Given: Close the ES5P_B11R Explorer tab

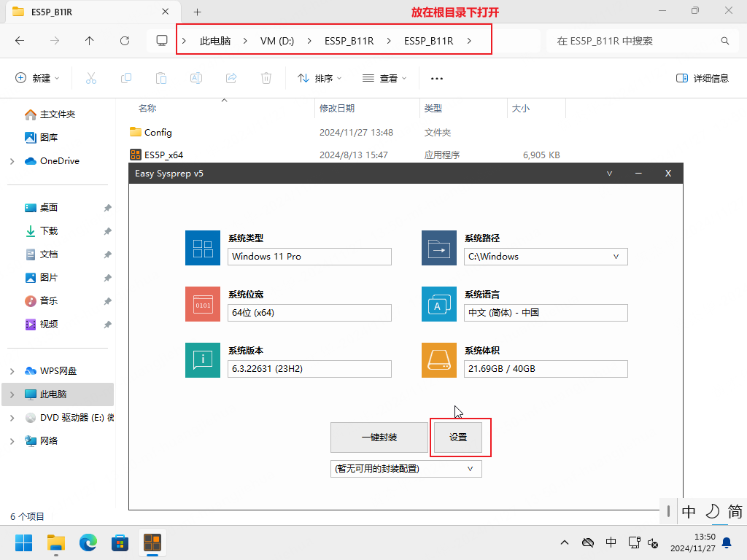Looking at the screenshot, I should [x=166, y=12].
